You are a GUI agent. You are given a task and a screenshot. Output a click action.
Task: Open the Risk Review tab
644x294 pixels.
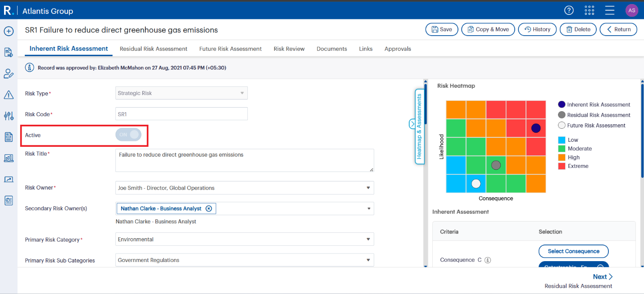(x=289, y=49)
